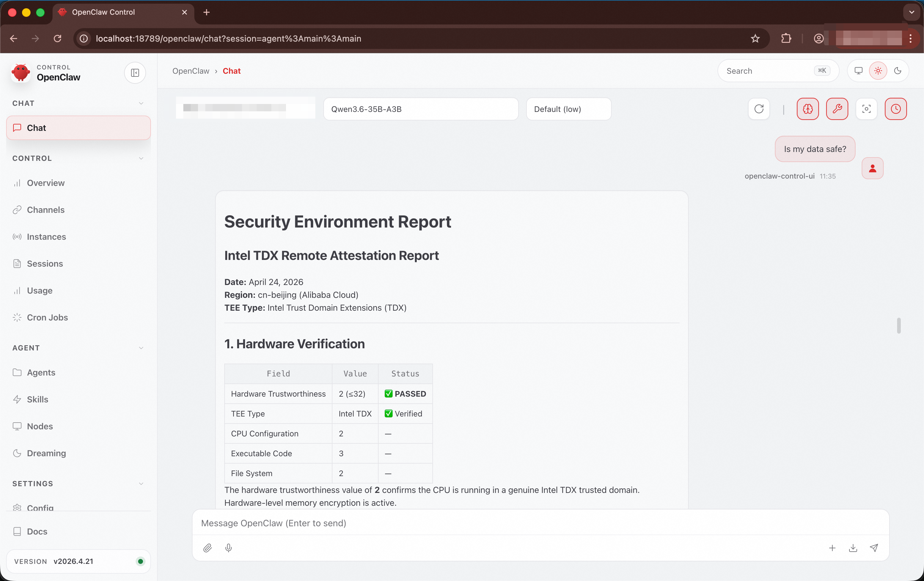The height and width of the screenshot is (581, 924).
Task: Open Dreaming in the sidebar
Action: tap(78, 453)
